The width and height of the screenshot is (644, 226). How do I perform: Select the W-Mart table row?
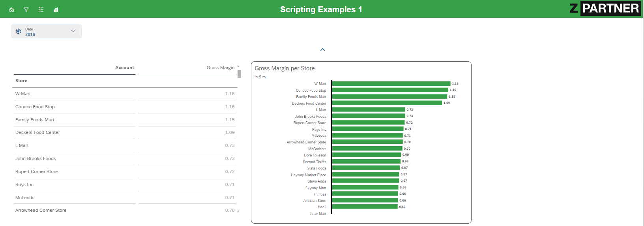(x=125, y=94)
